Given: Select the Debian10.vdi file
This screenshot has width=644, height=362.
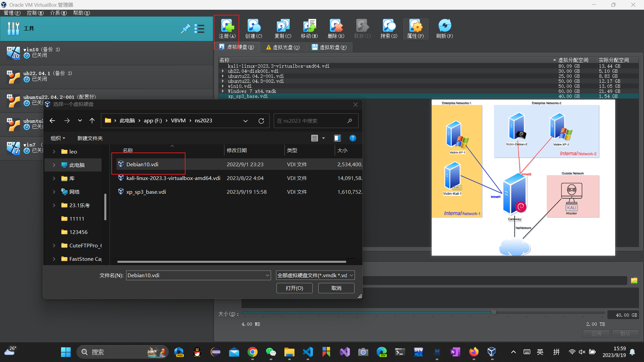Looking at the screenshot, I should pos(142,164).
